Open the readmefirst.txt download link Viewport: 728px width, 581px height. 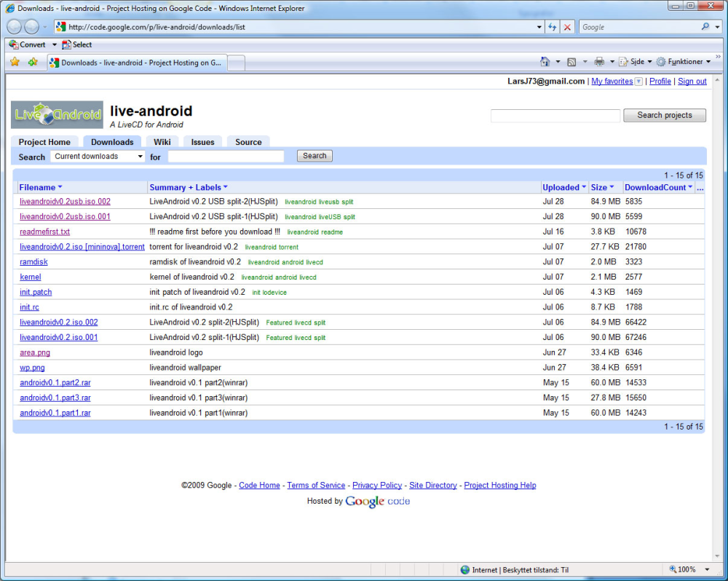coord(44,232)
